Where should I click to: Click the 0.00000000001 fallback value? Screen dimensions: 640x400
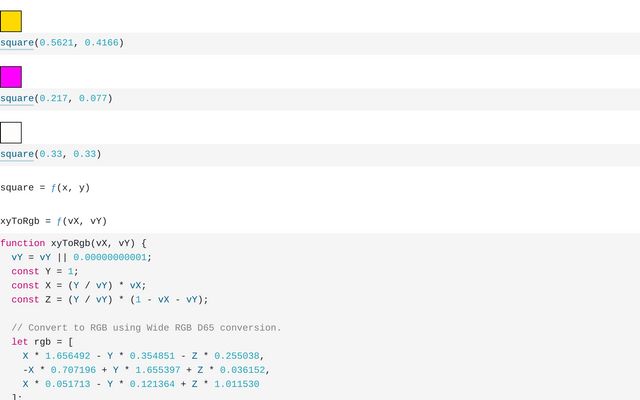coord(109,257)
